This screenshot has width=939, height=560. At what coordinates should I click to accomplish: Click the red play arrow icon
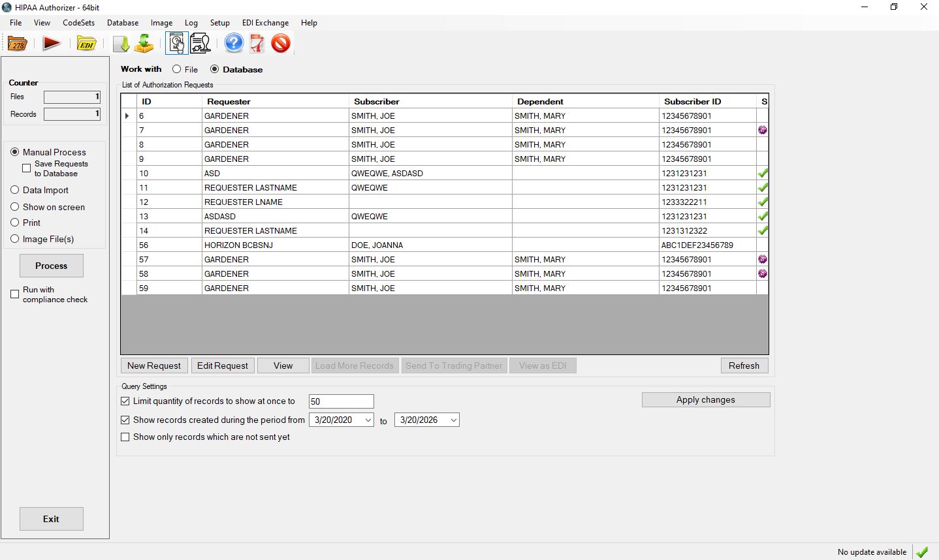52,44
